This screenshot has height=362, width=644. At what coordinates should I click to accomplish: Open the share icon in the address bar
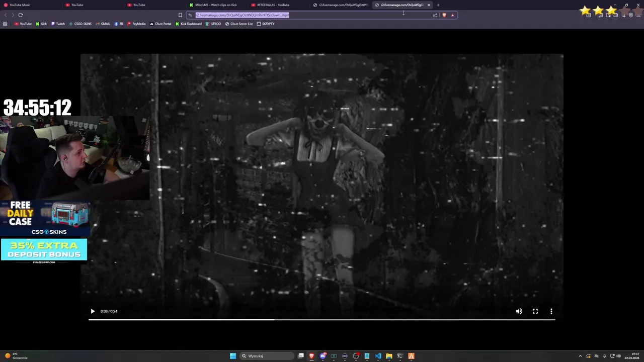(x=435, y=15)
